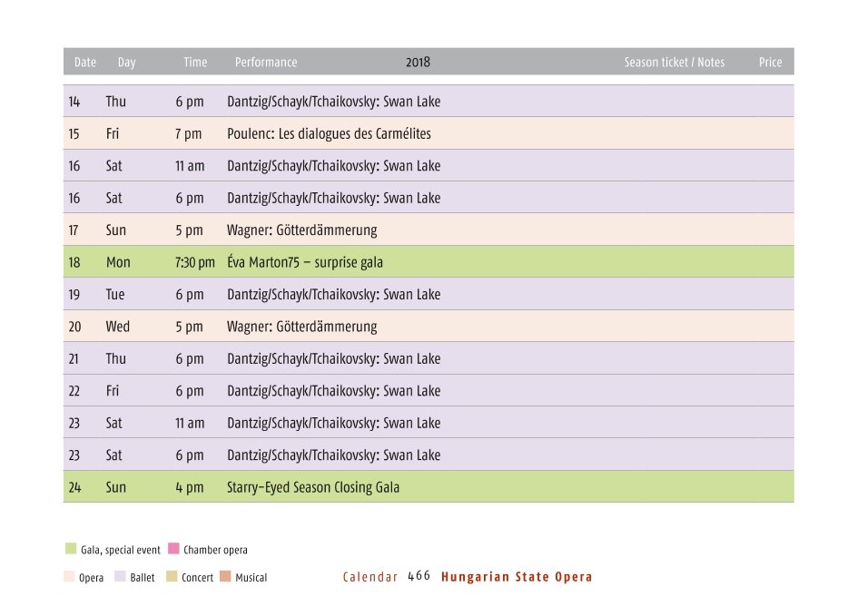Select Poulenc: Les dialogues des Carmélites

click(x=428, y=133)
